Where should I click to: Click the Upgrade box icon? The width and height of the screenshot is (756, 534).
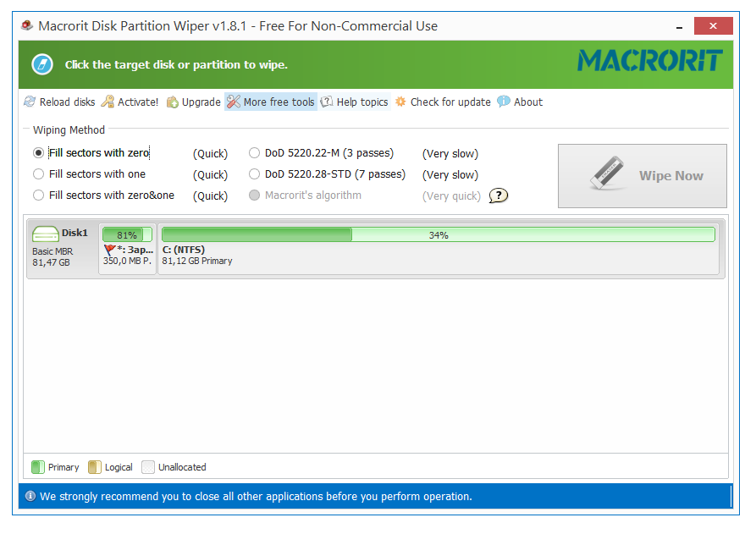[x=172, y=102]
